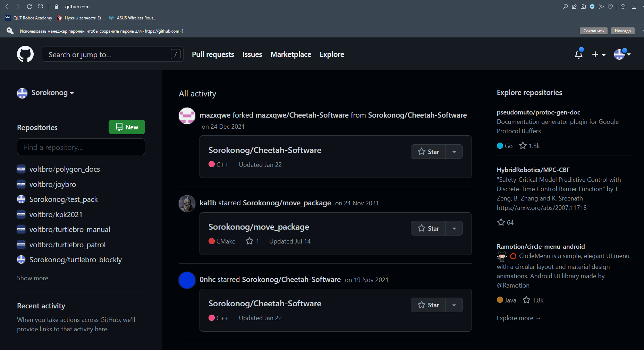Viewport: 644px width, 350px height.
Task: Go to Pull requests
Action: coord(213,54)
